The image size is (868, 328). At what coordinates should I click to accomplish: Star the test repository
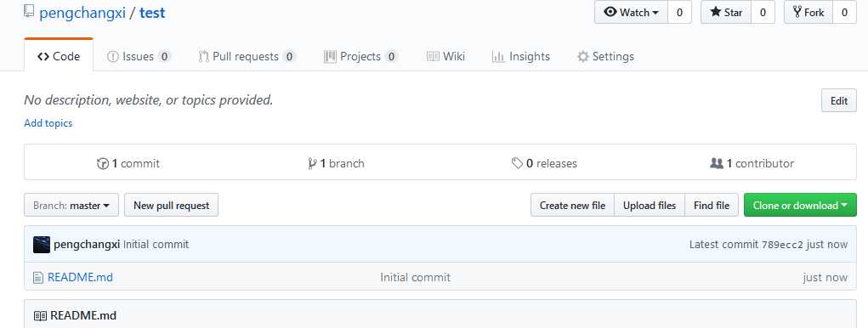[726, 12]
